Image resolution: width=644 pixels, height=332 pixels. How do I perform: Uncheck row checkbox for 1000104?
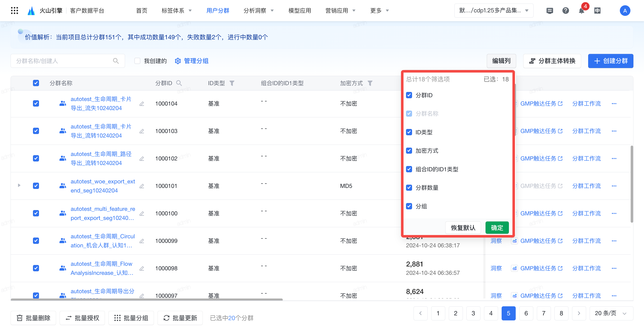click(x=36, y=103)
